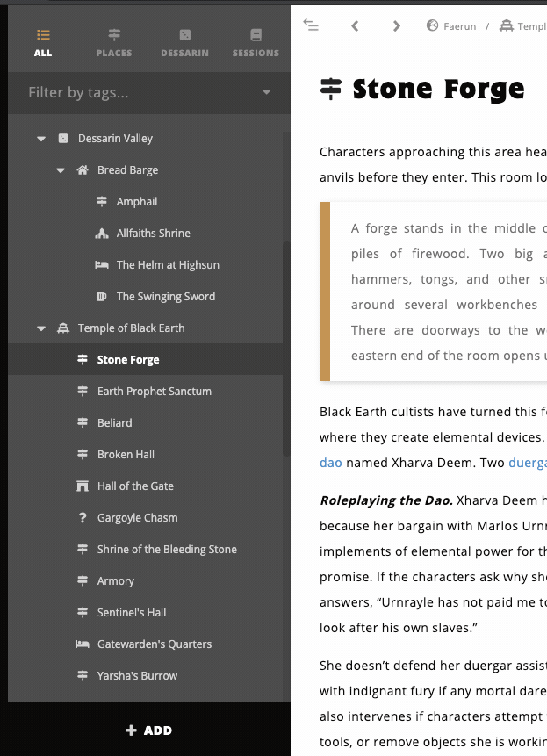Open Gatewarden's Quarters entry

pyautogui.click(x=155, y=644)
